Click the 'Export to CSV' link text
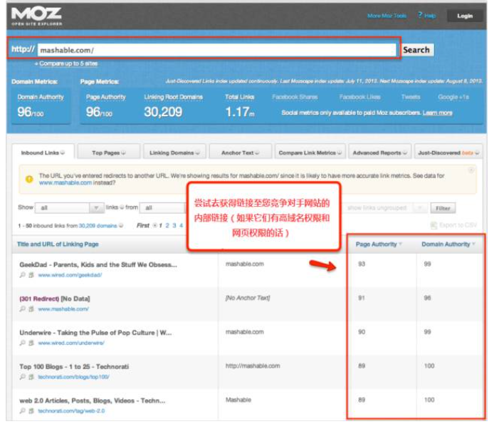The height and width of the screenshot is (429, 504). point(458,225)
